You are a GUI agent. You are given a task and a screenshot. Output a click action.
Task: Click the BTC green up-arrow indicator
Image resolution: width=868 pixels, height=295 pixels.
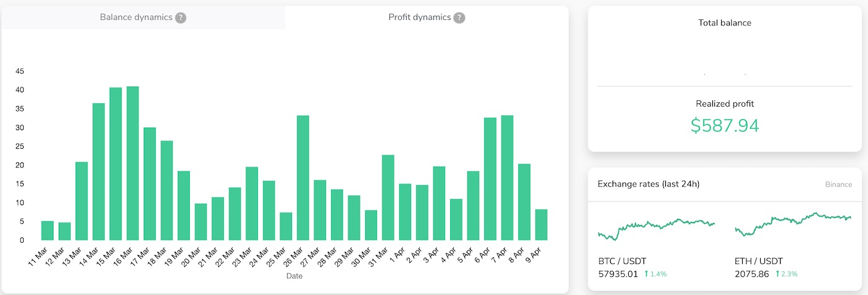click(646, 273)
